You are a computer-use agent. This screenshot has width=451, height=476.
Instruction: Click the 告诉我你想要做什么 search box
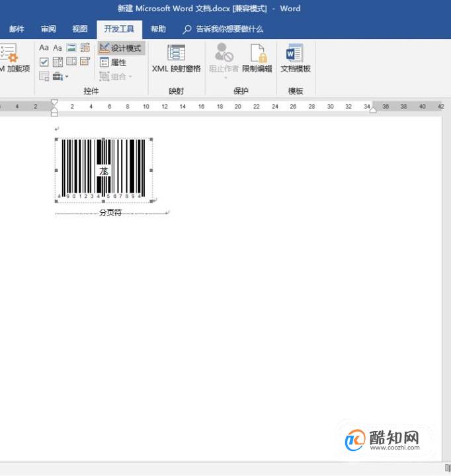click(229, 29)
